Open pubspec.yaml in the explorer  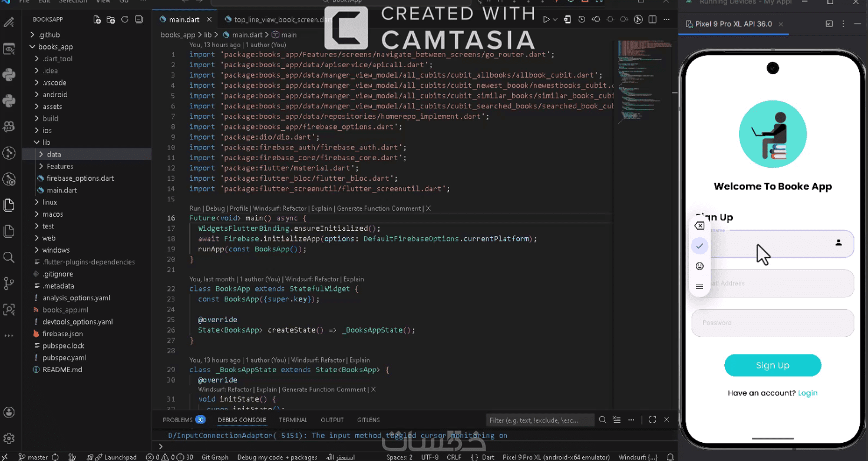pos(64,357)
